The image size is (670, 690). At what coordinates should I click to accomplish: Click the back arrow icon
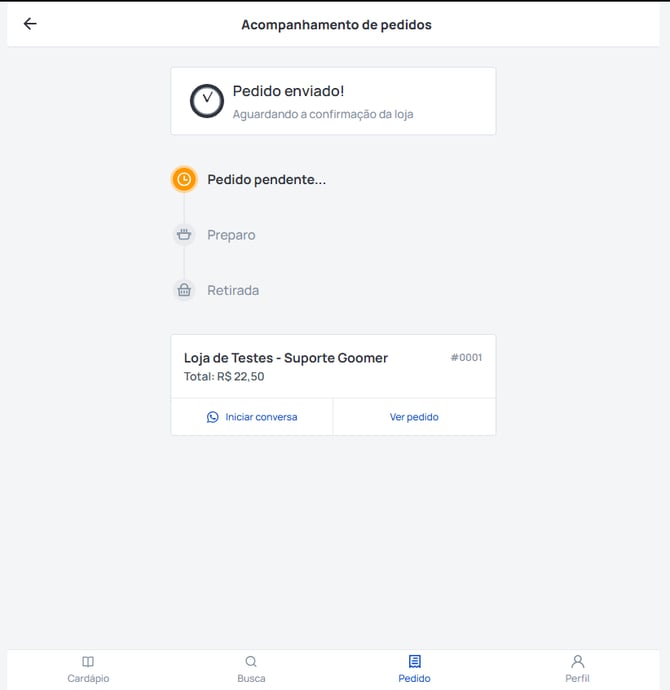pos(30,24)
